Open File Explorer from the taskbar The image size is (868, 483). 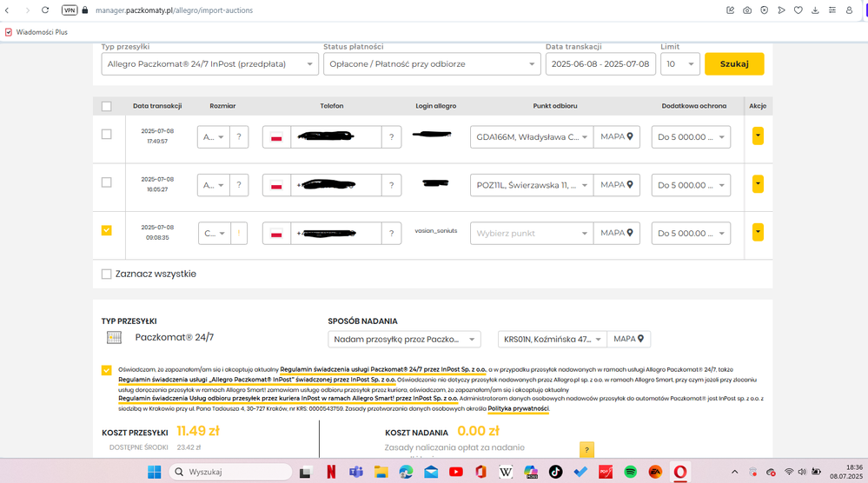(x=381, y=472)
